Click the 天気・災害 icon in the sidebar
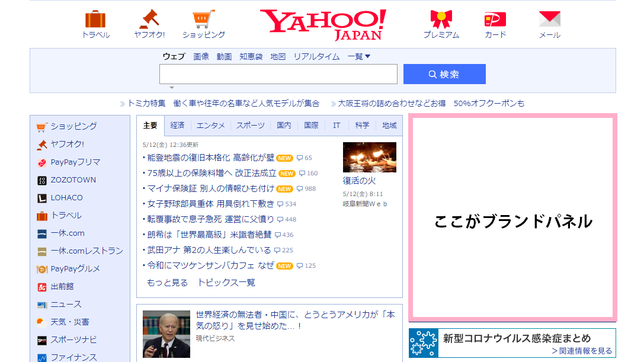 (x=41, y=322)
